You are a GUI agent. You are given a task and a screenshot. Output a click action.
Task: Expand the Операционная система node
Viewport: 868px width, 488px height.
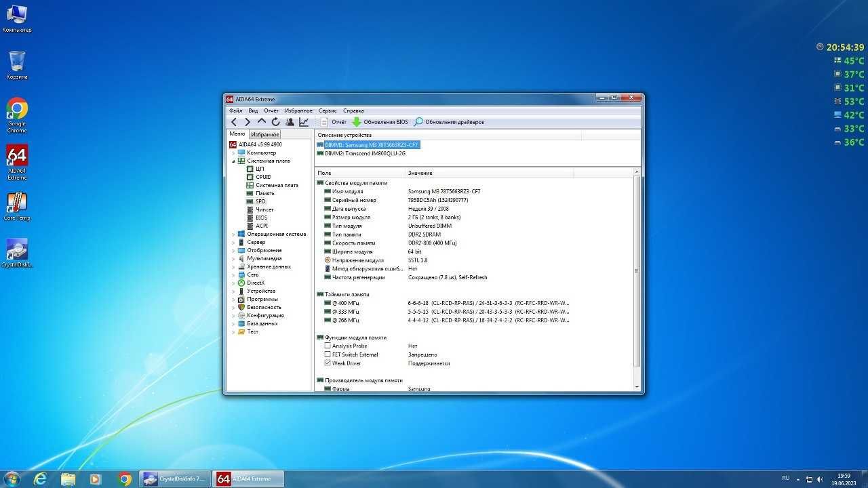pos(233,234)
